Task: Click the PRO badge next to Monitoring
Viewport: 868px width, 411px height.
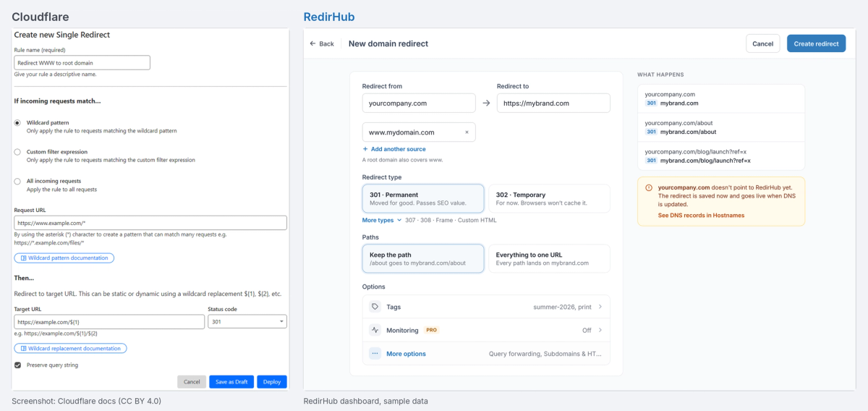Action: click(x=431, y=330)
